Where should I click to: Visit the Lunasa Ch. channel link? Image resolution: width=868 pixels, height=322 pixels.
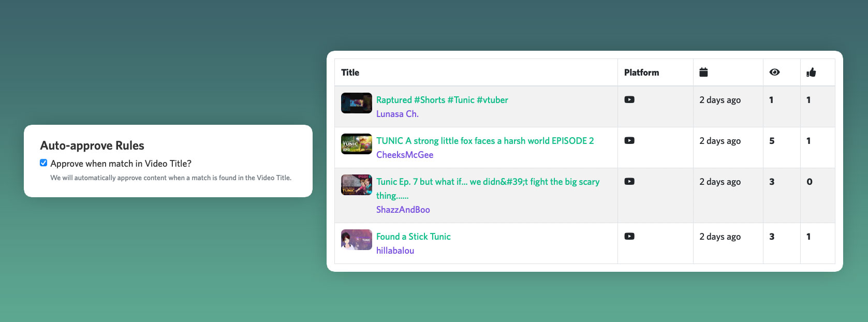pyautogui.click(x=397, y=114)
